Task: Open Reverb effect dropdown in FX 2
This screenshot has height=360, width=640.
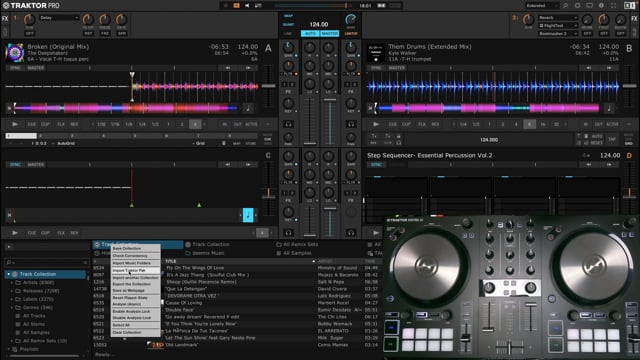Action: click(558, 18)
